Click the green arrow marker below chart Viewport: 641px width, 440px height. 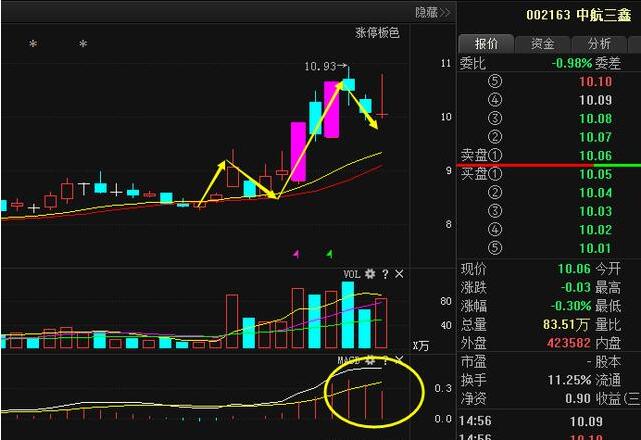[x=328, y=254]
